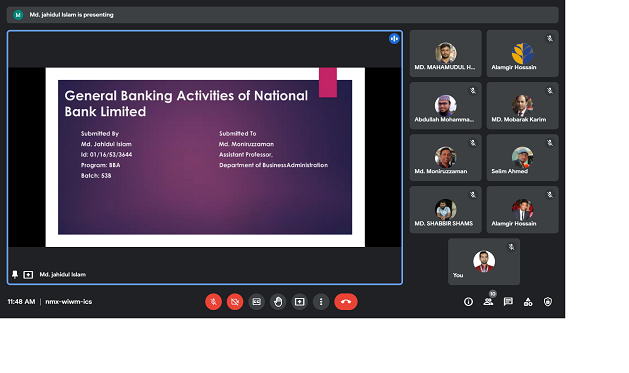Select MD. SHABBIR SHAMS participant tile

coord(446,209)
